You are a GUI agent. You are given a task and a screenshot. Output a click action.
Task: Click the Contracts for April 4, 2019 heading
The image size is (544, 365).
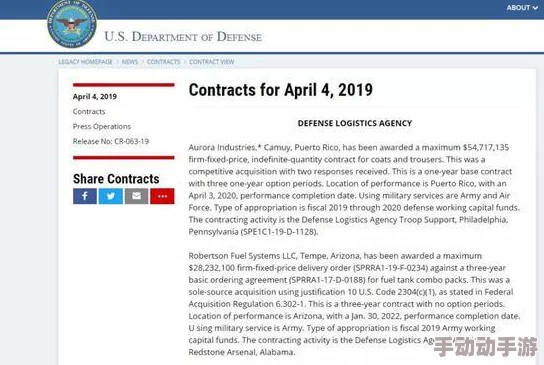[281, 90]
